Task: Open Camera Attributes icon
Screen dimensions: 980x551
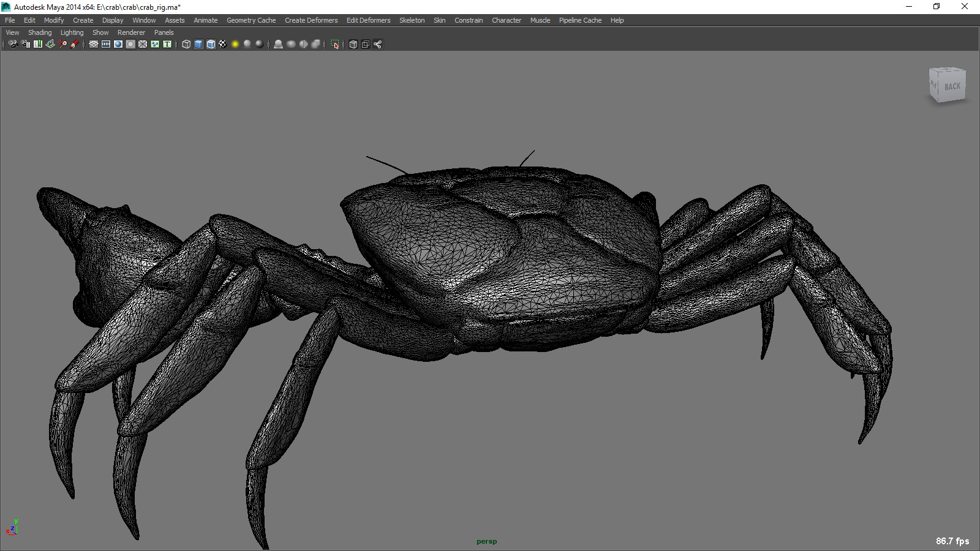Action: (26, 44)
